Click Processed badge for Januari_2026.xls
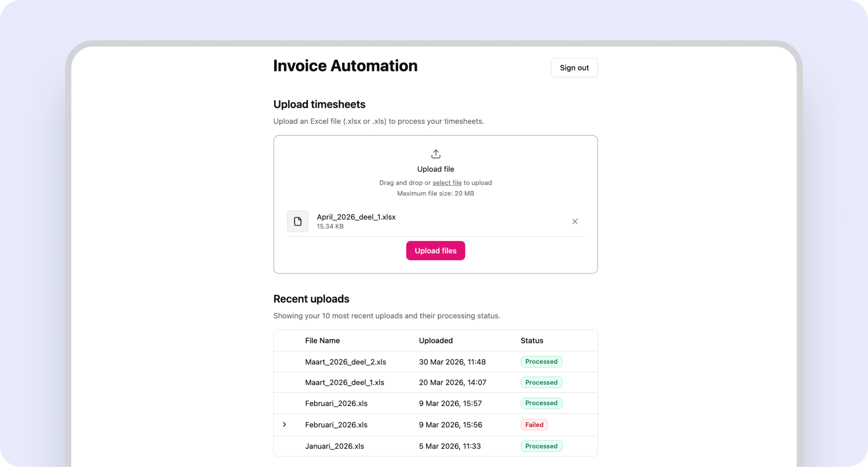 click(541, 446)
